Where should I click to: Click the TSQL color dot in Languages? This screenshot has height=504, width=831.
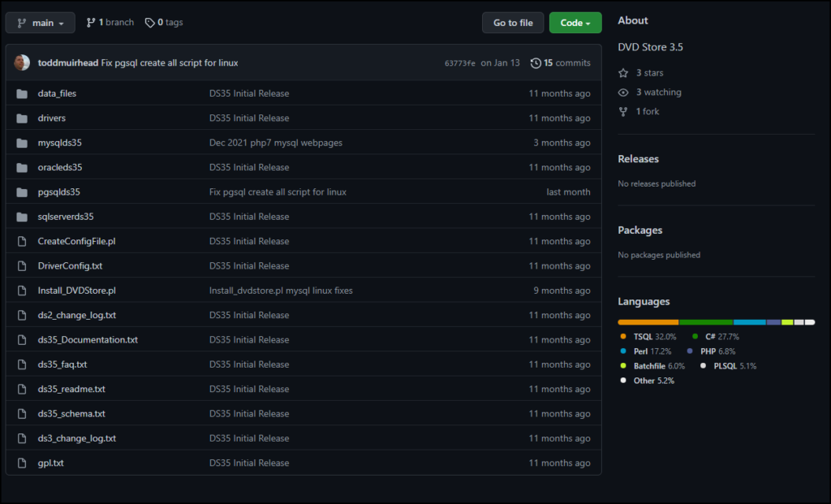tap(622, 336)
